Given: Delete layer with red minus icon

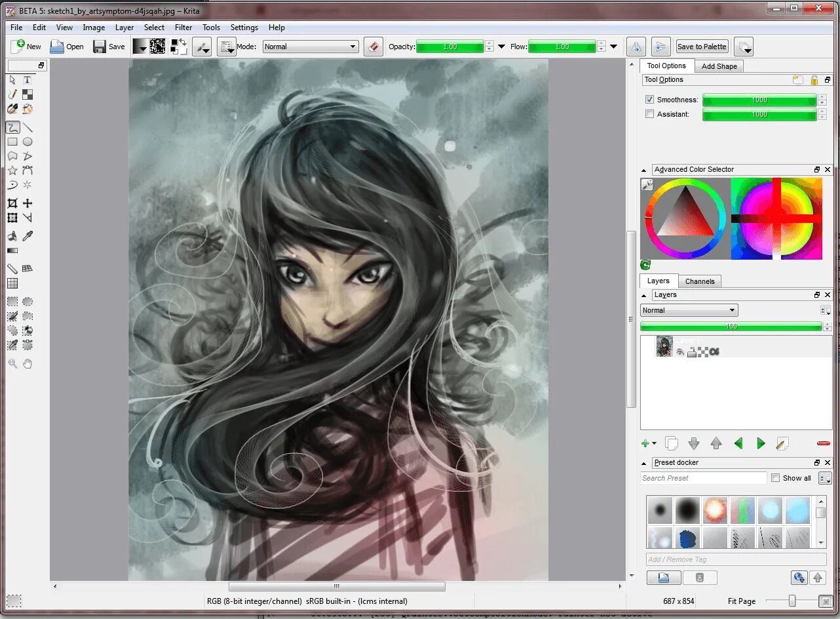Looking at the screenshot, I should [x=824, y=444].
